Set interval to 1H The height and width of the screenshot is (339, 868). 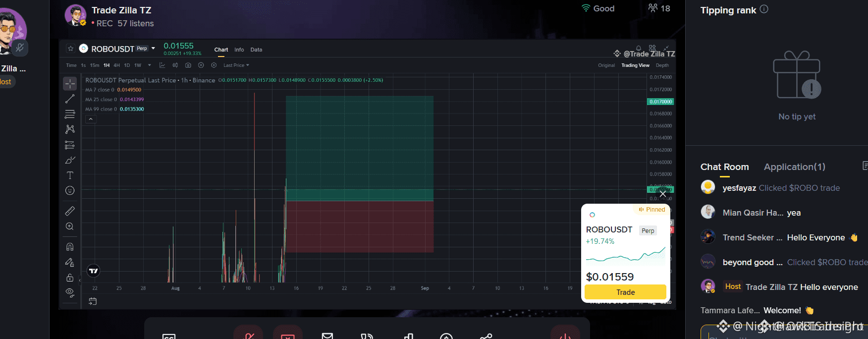107,65
